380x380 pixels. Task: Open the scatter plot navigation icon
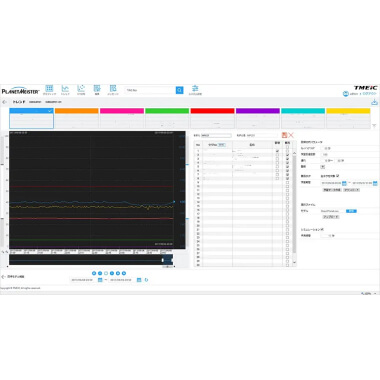[81, 89]
